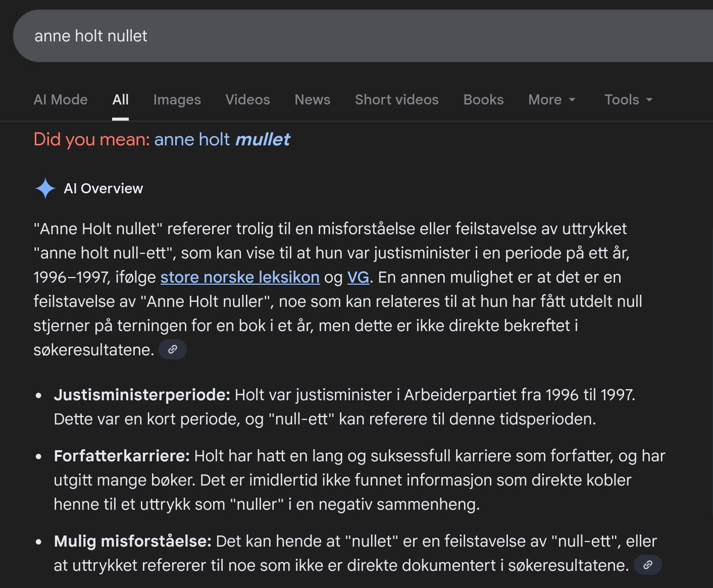View the Books results tab
Screen dimensions: 713x588
click(x=483, y=100)
